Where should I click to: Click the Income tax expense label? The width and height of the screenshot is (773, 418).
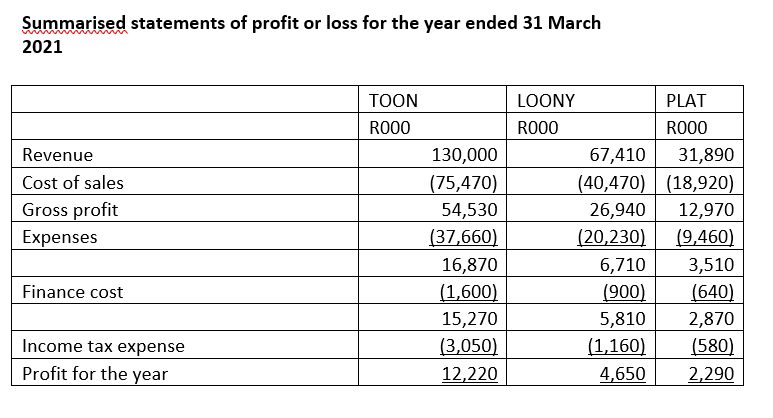coord(104,346)
